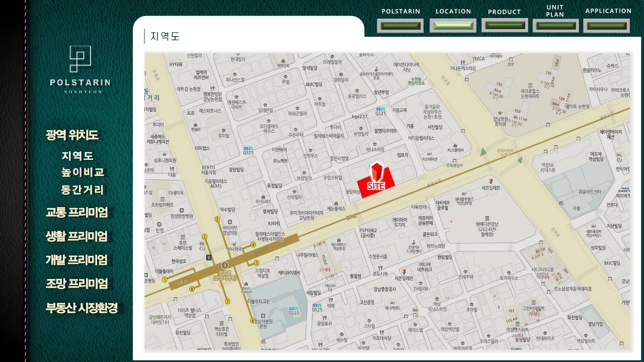This screenshot has height=362, width=644.
Task: Expand the 생활 프리미엄 sidebar section
Action: pyautogui.click(x=77, y=236)
